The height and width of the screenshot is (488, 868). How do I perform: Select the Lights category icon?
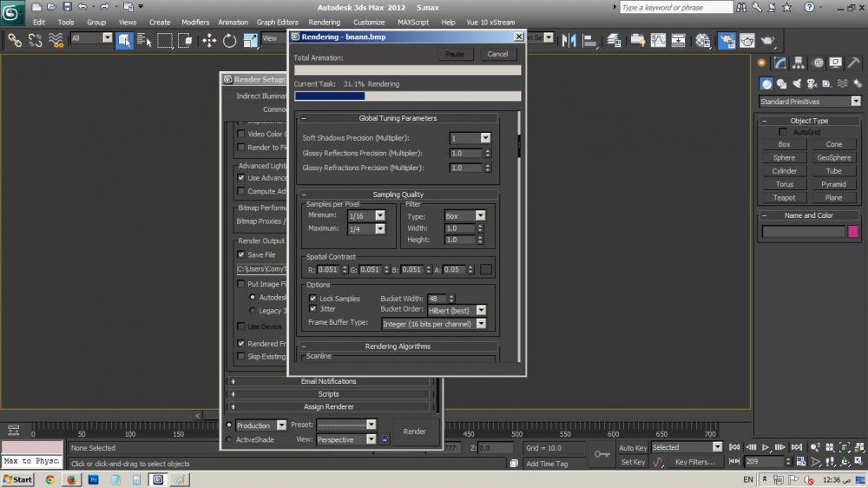pyautogui.click(x=797, y=84)
